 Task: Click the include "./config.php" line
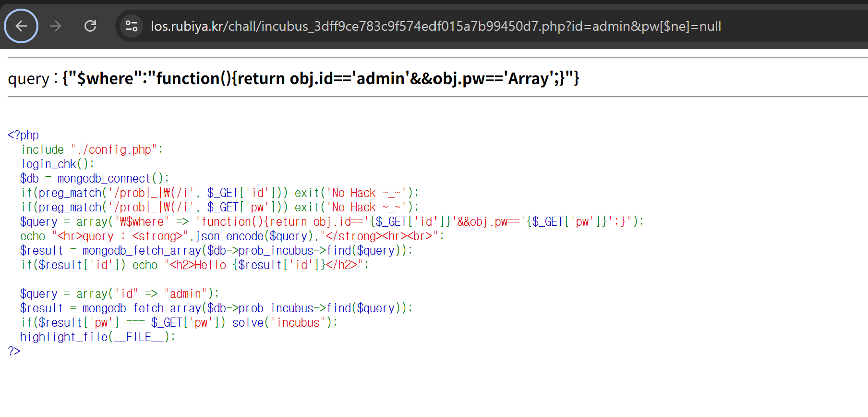point(91,149)
